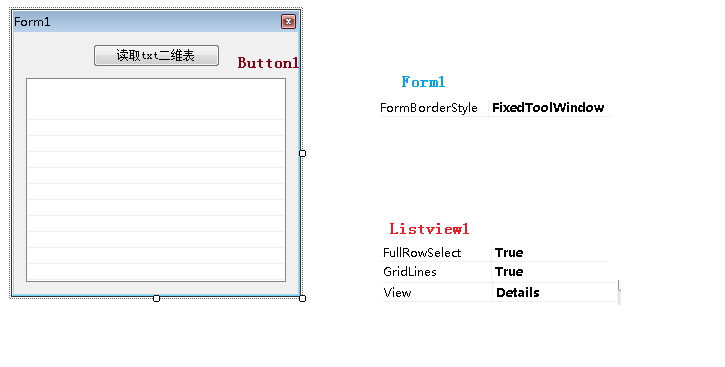Viewport: 725px width, 367px height.
Task: Click the red Listview1 heading label
Action: click(x=429, y=229)
